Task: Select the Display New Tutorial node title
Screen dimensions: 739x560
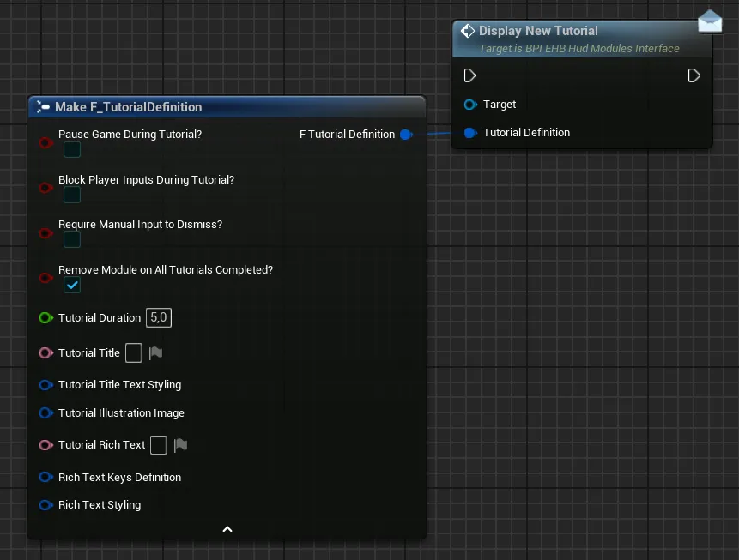Action: pos(538,31)
